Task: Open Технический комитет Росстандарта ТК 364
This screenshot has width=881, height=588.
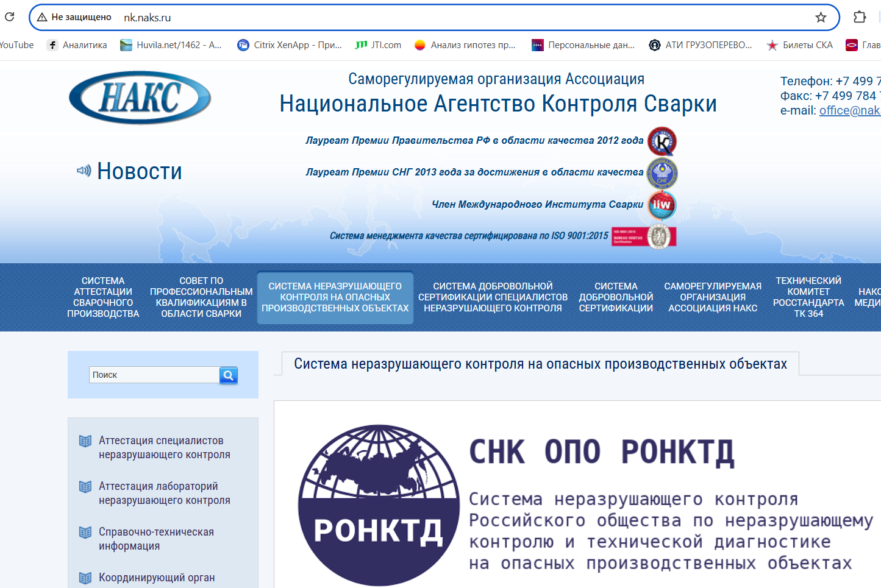Action: click(808, 297)
